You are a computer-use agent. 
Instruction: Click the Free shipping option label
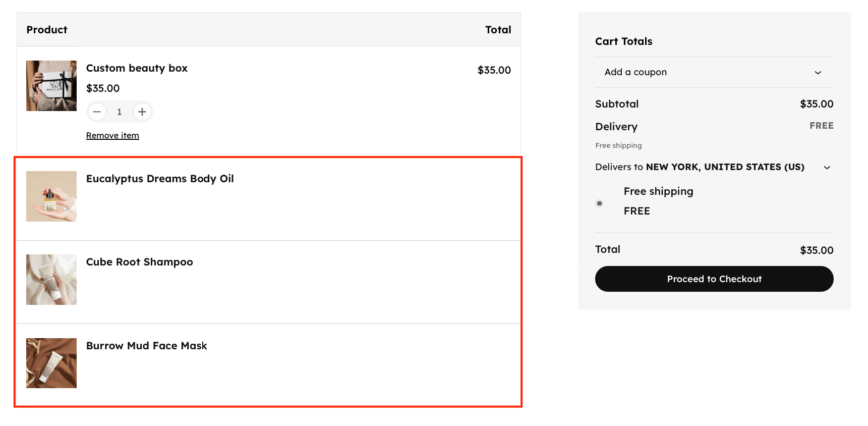658,191
